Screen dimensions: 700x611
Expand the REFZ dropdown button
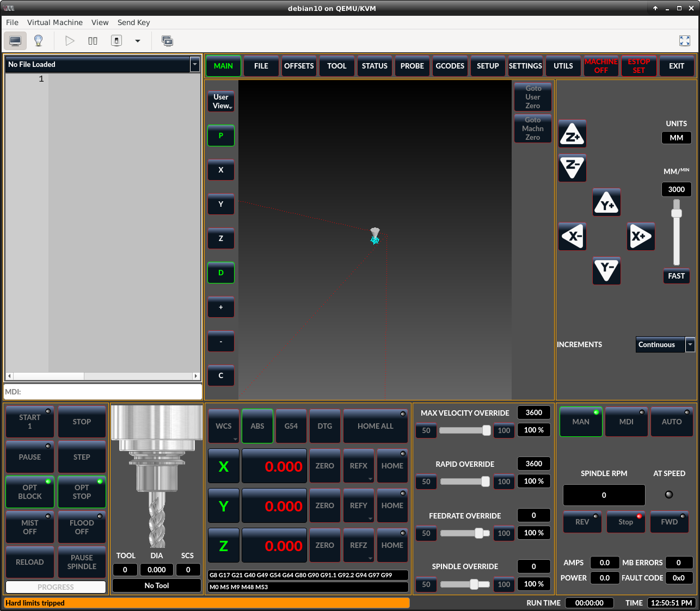click(359, 545)
